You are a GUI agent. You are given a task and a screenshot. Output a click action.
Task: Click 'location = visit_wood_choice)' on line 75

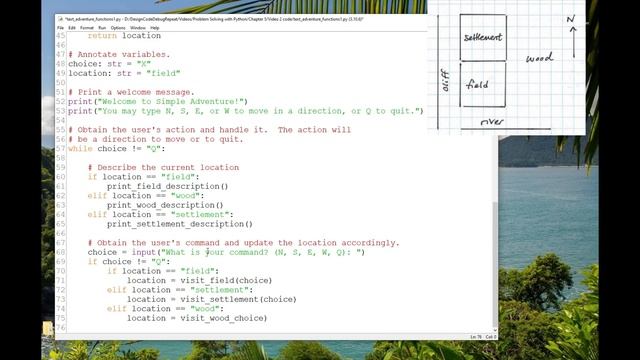pyautogui.click(x=197, y=318)
